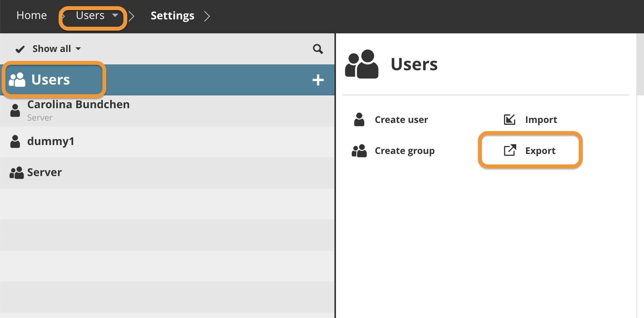Toggle the Show all checkmark
Image resolution: width=644 pixels, height=318 pixels.
pos(20,49)
